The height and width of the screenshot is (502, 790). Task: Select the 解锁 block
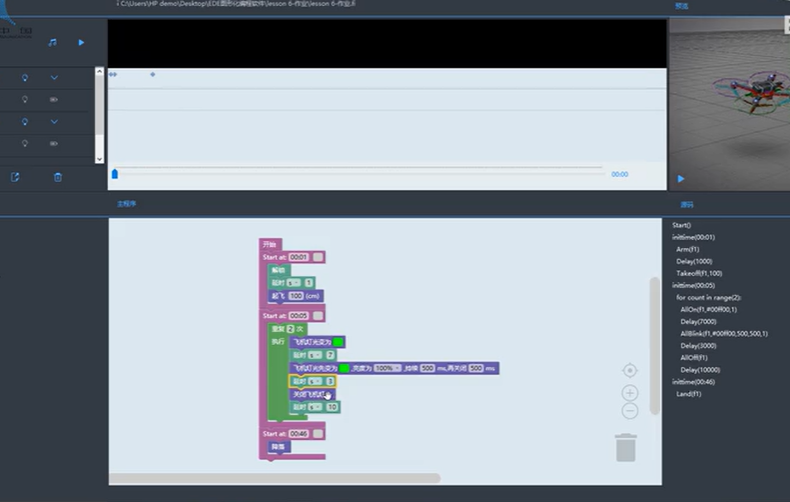click(x=279, y=270)
